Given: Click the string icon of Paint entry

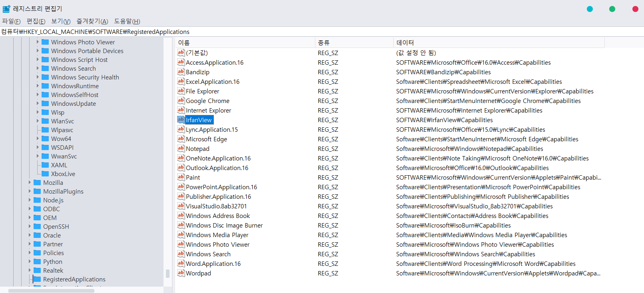Looking at the screenshot, I should pos(181,177).
